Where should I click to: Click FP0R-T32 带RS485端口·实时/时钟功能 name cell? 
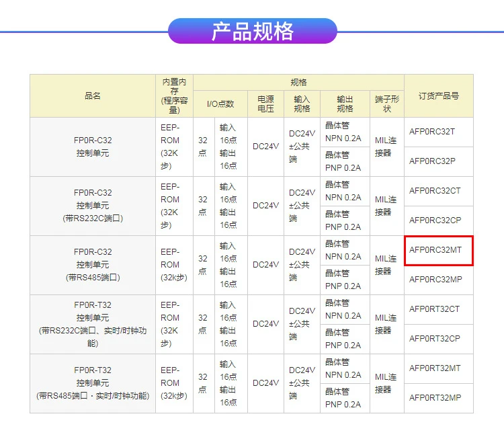click(x=93, y=384)
